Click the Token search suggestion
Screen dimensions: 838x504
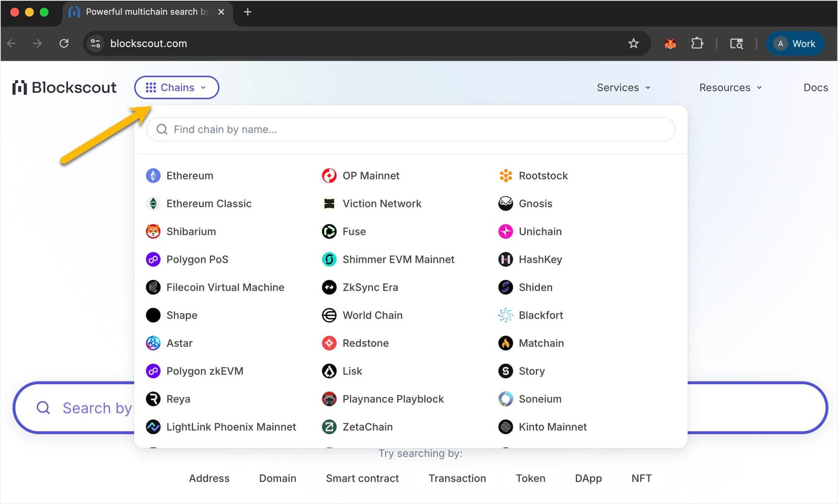(531, 478)
